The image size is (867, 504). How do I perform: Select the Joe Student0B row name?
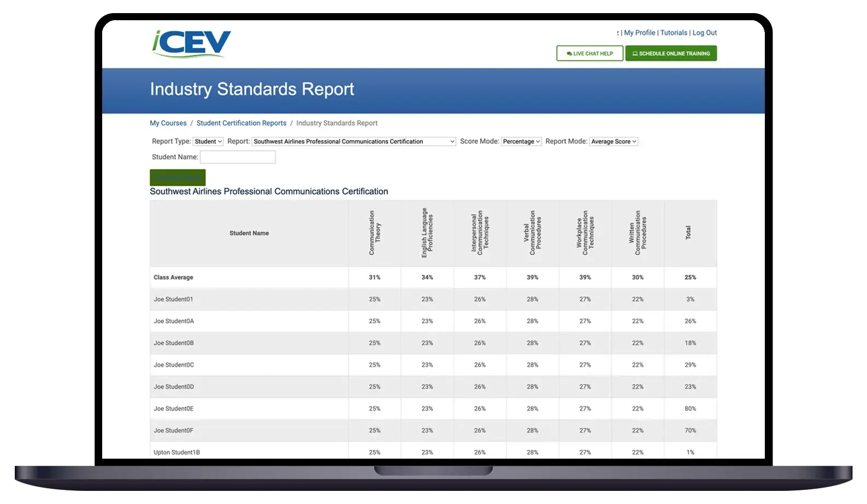[x=174, y=343]
